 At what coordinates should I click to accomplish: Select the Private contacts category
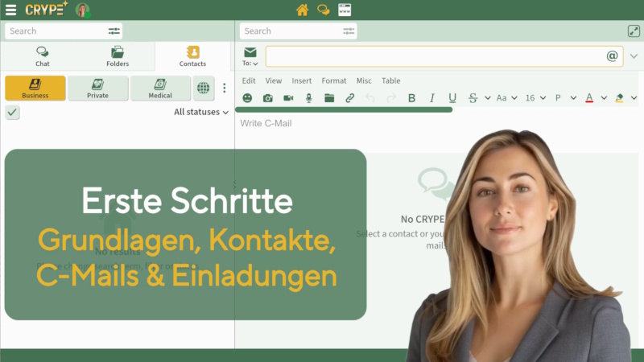coord(97,88)
